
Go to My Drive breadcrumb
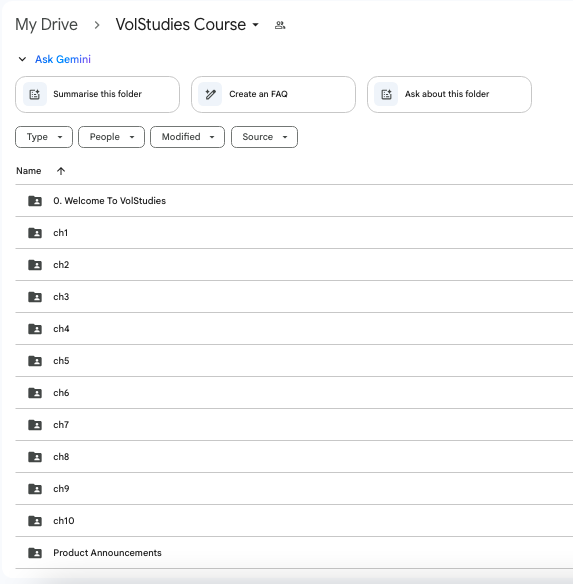coord(47,25)
